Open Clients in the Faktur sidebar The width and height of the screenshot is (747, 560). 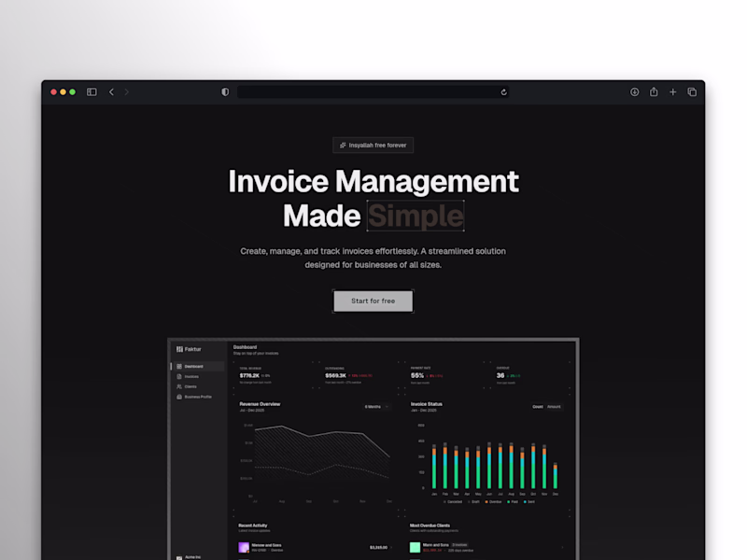pyautogui.click(x=197, y=386)
